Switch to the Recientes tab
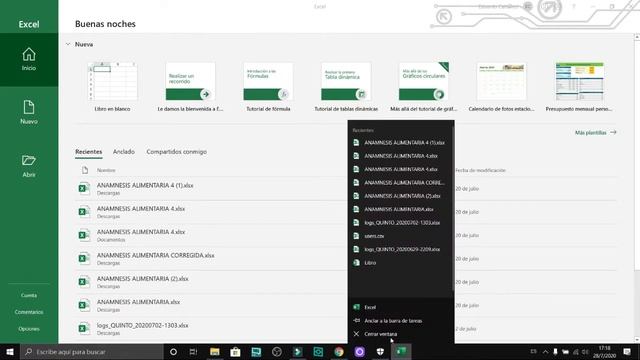 (89, 152)
